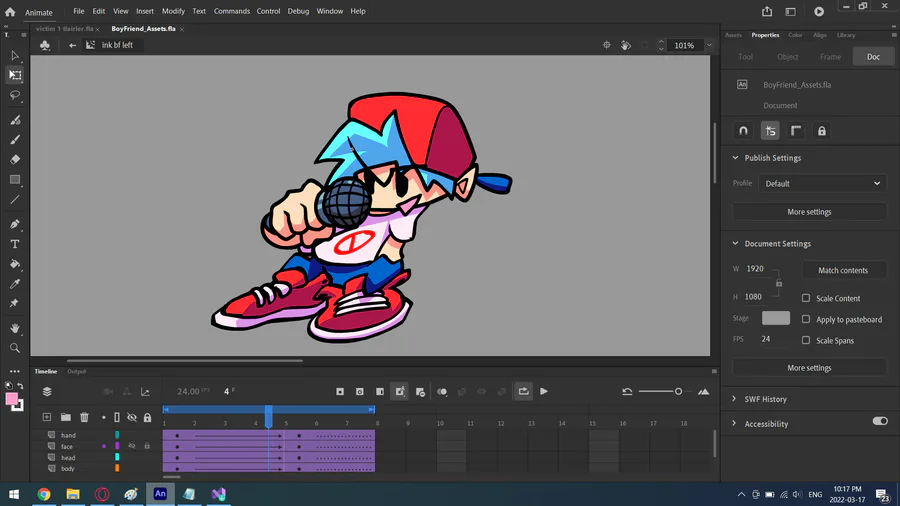This screenshot has width=900, height=506.
Task: Click the Quick share export icon
Action: tap(767, 11)
